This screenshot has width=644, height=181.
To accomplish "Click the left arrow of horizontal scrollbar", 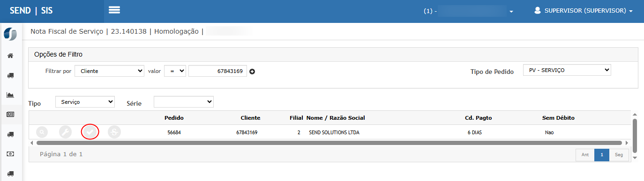I will [x=32, y=143].
